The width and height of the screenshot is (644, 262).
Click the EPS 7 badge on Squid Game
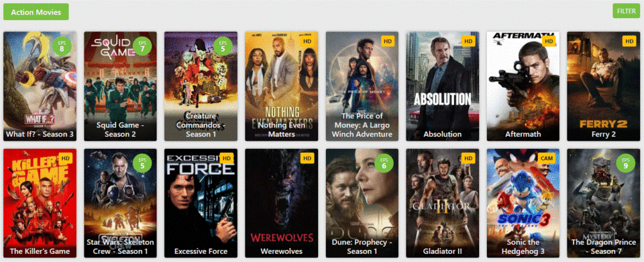142,46
